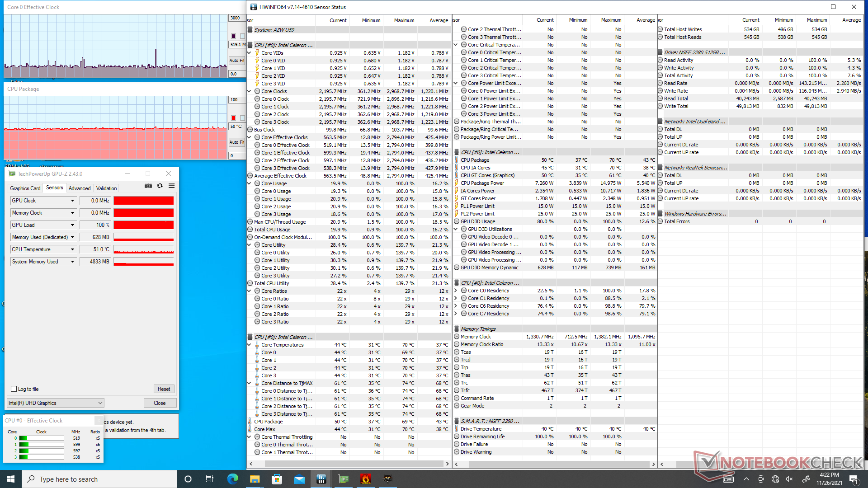Switch to the Graphics Card tab
This screenshot has width=868, height=488.
click(x=25, y=188)
